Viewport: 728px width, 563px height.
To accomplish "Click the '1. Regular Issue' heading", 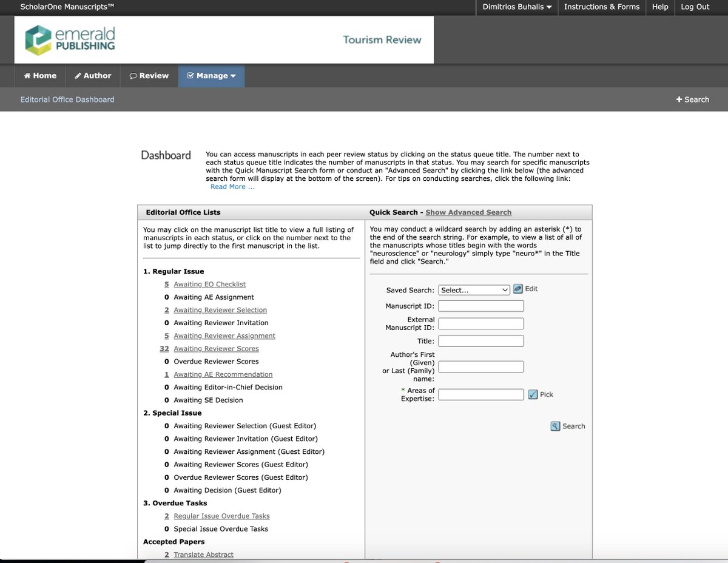I will 174,272.
